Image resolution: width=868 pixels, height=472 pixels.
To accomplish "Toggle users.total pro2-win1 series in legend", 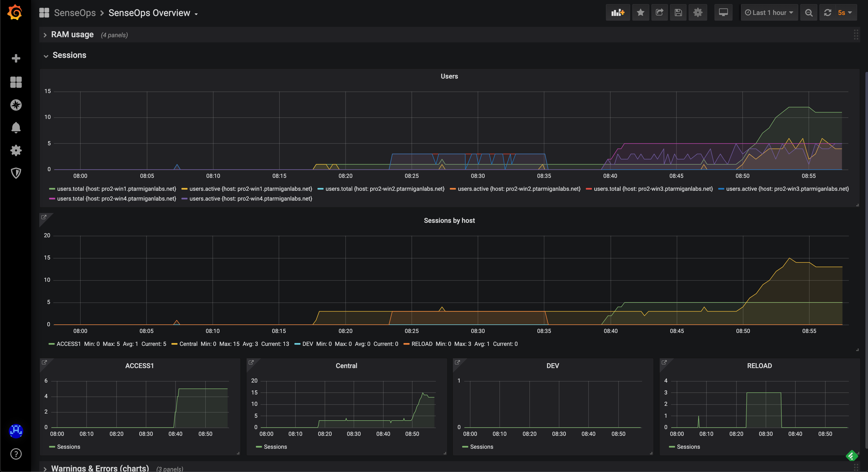I will (116, 189).
